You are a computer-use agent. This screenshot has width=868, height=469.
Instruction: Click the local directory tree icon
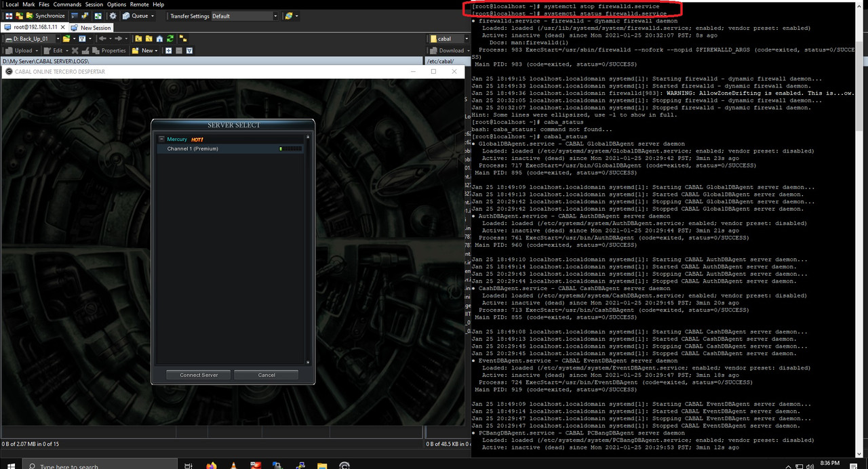[183, 39]
